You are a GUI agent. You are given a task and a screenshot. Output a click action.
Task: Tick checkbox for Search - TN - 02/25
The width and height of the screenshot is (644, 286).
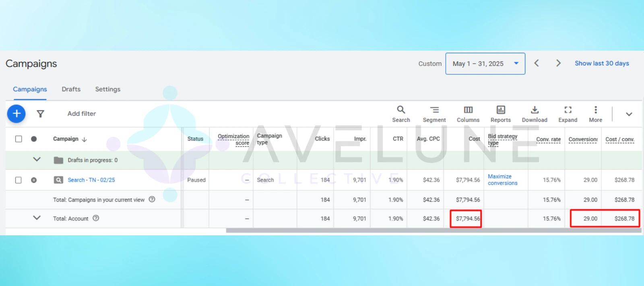tap(19, 180)
